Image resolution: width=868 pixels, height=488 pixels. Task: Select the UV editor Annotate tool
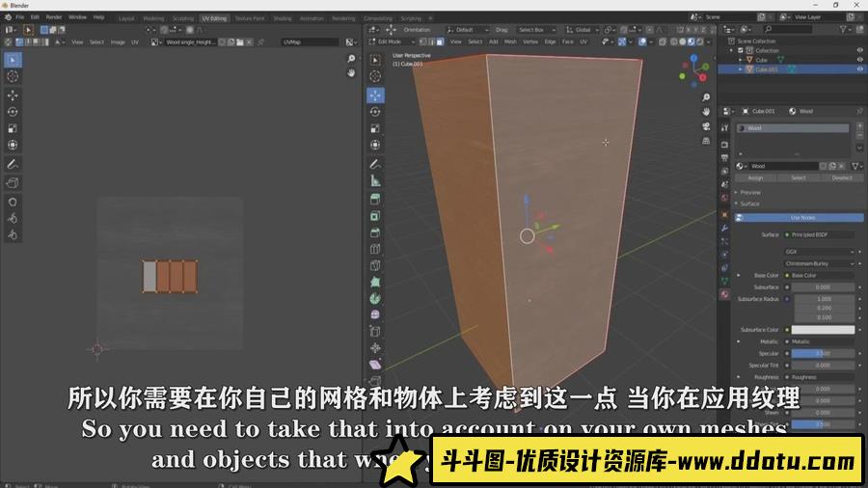13,164
